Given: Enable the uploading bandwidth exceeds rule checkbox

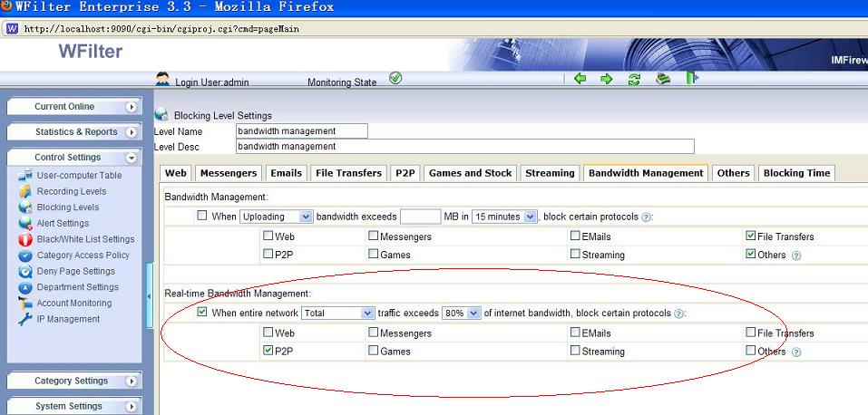Looking at the screenshot, I should [202, 216].
